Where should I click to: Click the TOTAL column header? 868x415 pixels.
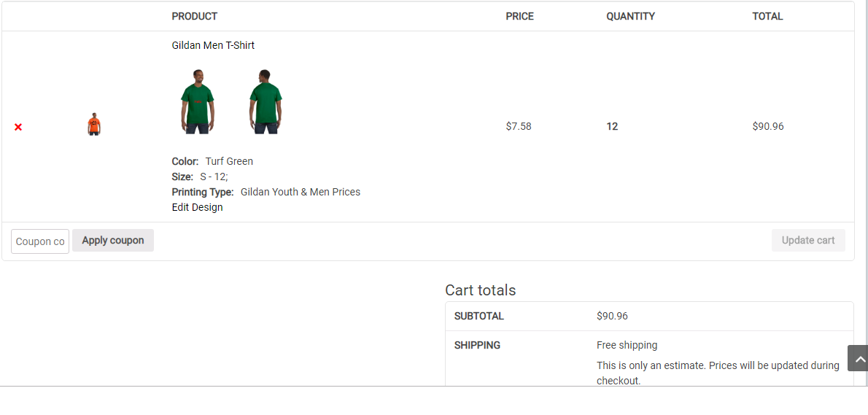pyautogui.click(x=767, y=17)
